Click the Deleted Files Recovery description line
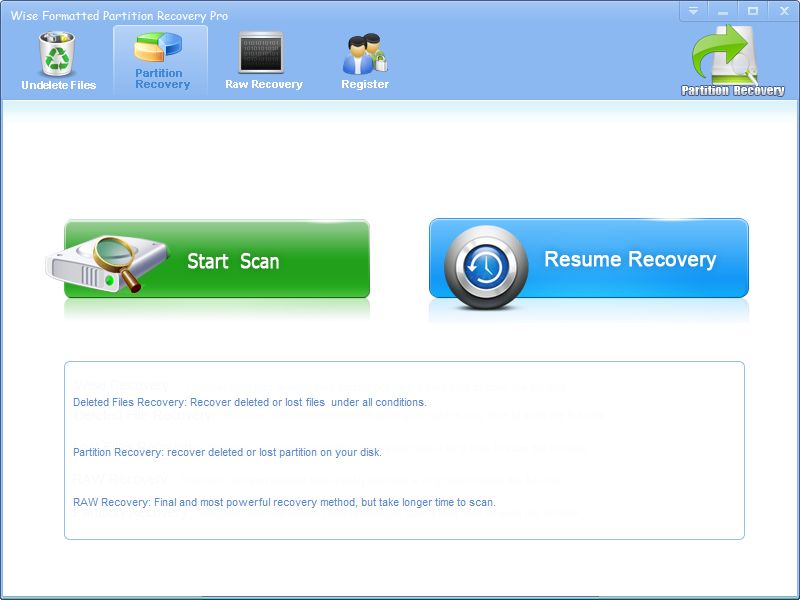800x600 pixels. point(249,402)
